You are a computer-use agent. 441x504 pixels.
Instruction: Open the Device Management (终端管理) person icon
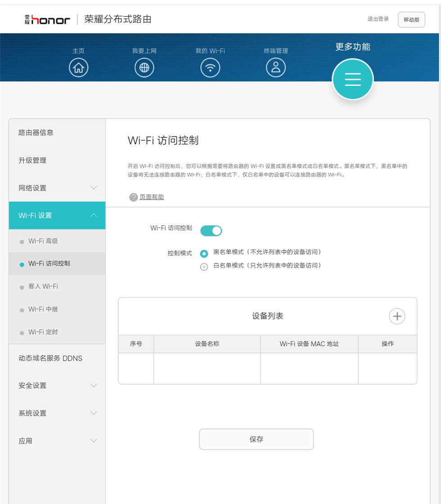click(276, 68)
